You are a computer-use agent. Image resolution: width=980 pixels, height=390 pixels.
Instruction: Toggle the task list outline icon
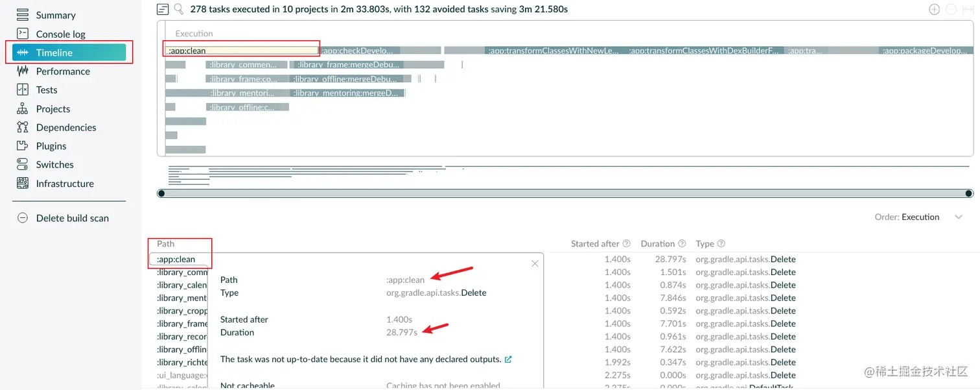163,9
